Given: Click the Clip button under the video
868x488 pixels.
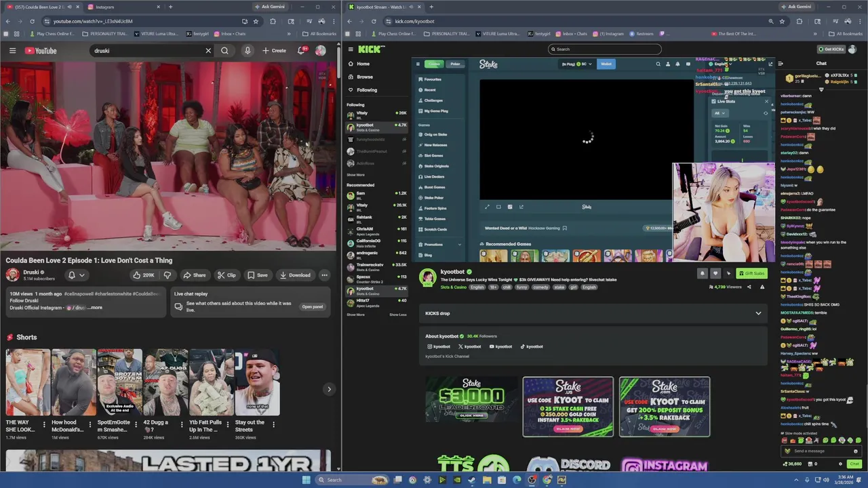Looking at the screenshot, I should [226, 275].
